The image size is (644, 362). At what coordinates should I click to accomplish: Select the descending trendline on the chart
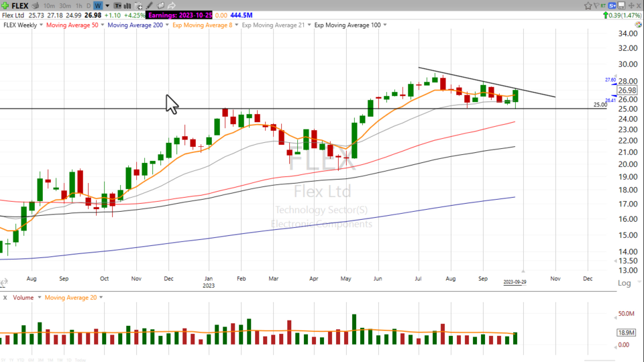coord(487,82)
